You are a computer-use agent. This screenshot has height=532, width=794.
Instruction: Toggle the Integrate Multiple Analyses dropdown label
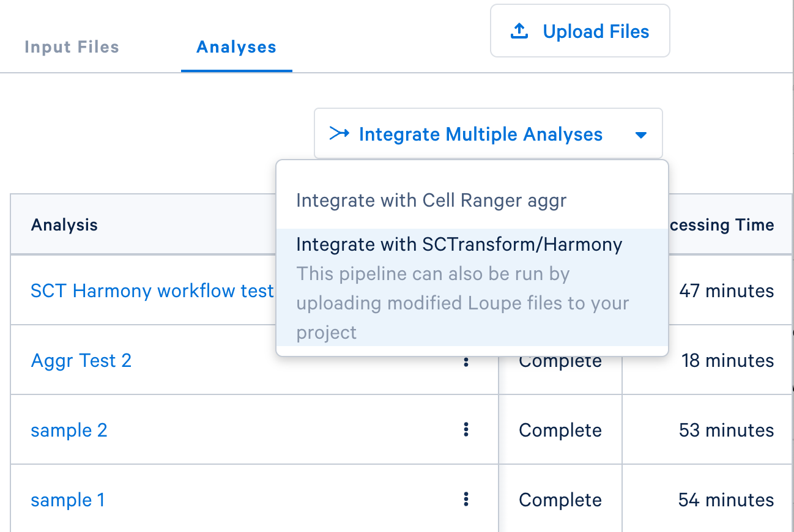[x=480, y=135]
